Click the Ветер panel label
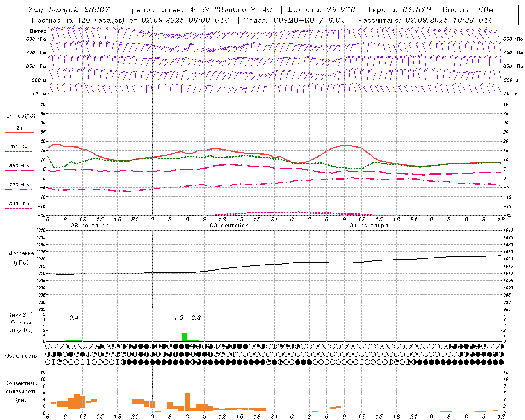Screen dimensions: 525x420 (x=38, y=31)
